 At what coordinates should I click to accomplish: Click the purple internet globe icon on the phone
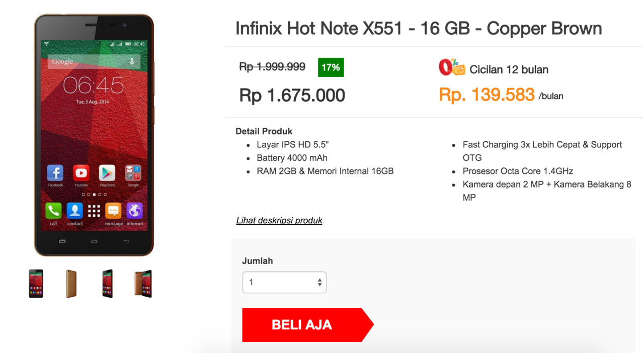134,211
